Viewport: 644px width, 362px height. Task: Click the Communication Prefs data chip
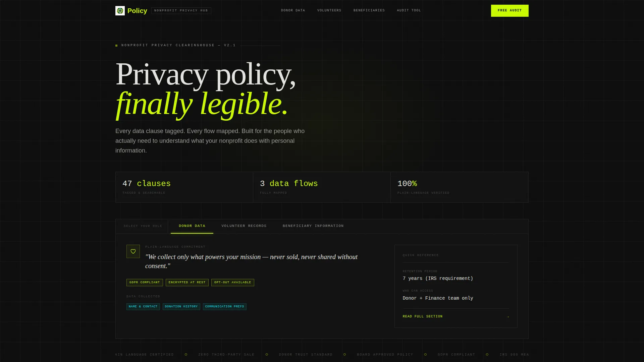(x=225, y=307)
